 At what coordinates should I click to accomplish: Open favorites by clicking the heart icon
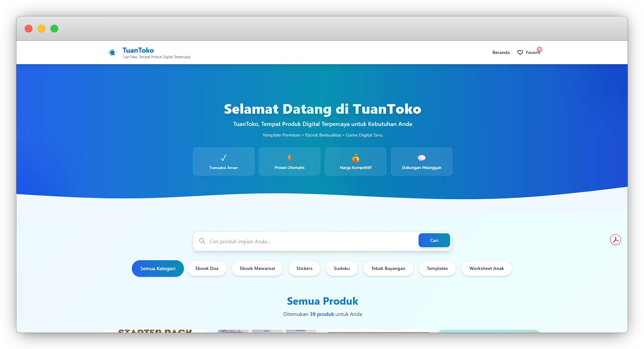(520, 52)
